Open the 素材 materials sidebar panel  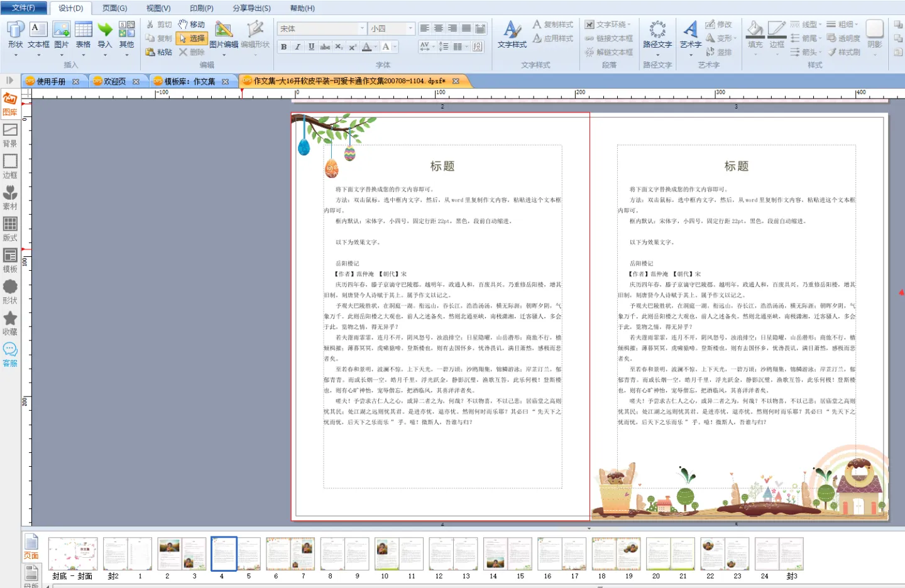10,199
